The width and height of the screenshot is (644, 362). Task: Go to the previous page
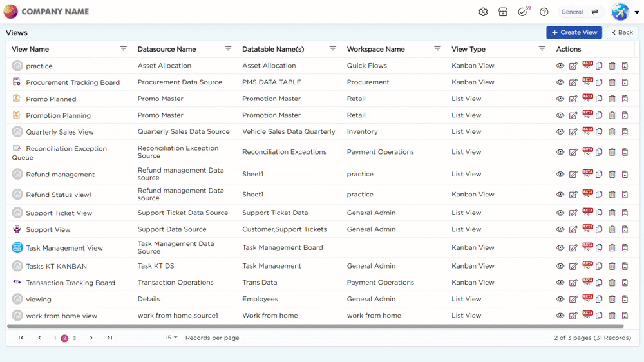(39, 338)
